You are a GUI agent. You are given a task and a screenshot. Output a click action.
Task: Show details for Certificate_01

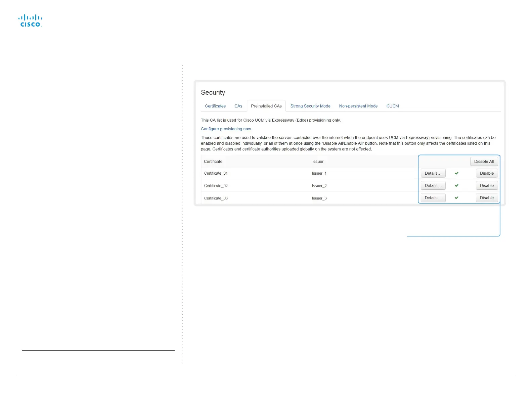[433, 173]
